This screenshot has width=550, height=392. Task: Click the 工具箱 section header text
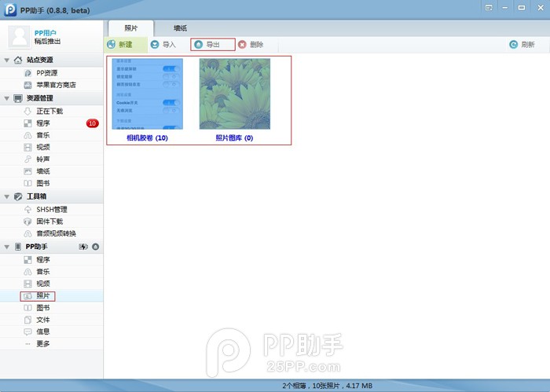coord(36,196)
